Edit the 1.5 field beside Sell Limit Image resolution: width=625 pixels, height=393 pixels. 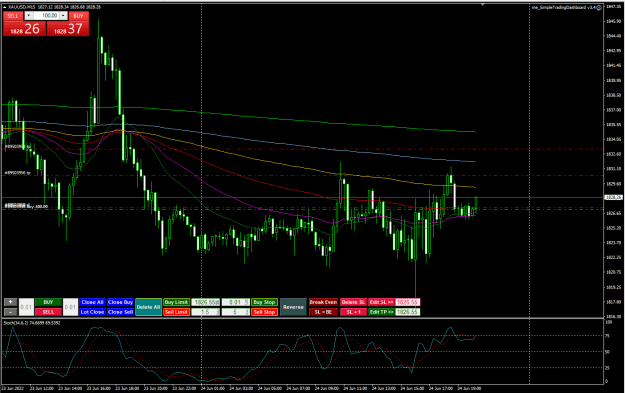click(x=206, y=312)
